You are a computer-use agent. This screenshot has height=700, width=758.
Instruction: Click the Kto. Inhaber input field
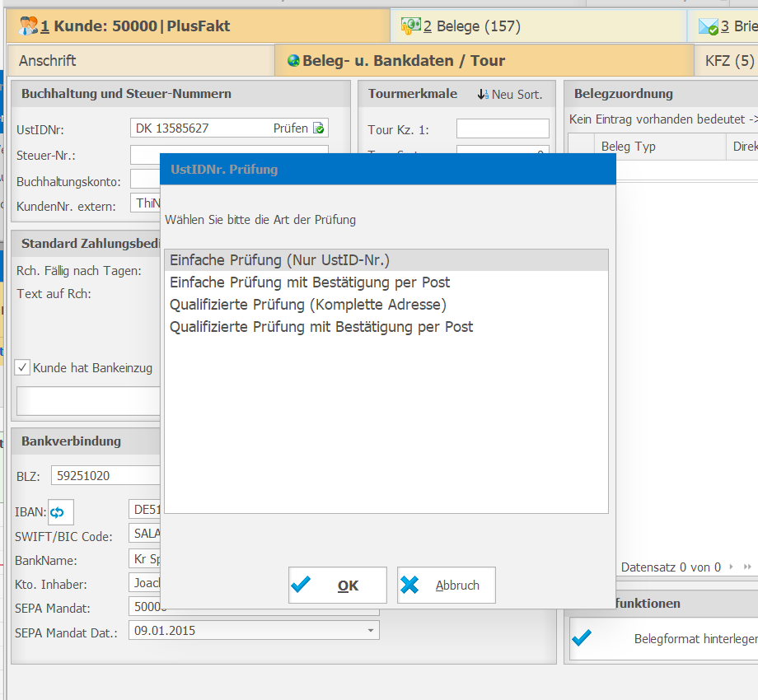pyautogui.click(x=144, y=582)
